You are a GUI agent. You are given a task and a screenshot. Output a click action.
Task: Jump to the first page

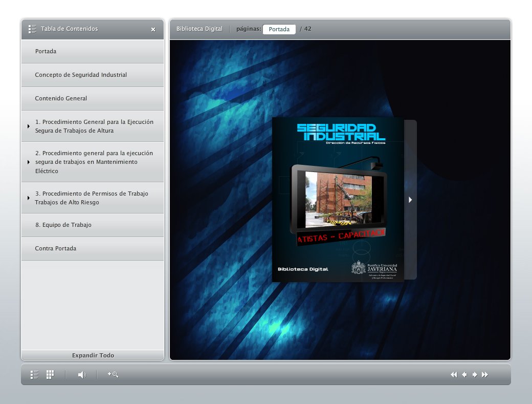pyautogui.click(x=453, y=375)
